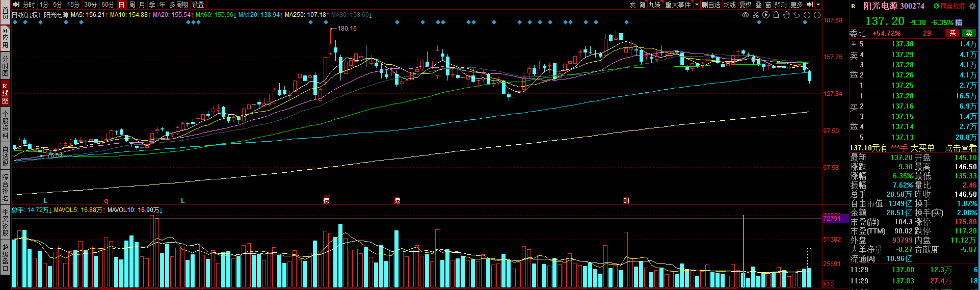The height and width of the screenshot is (290, 980).
Task: Click the R badge beside stock name
Action: point(854,6)
